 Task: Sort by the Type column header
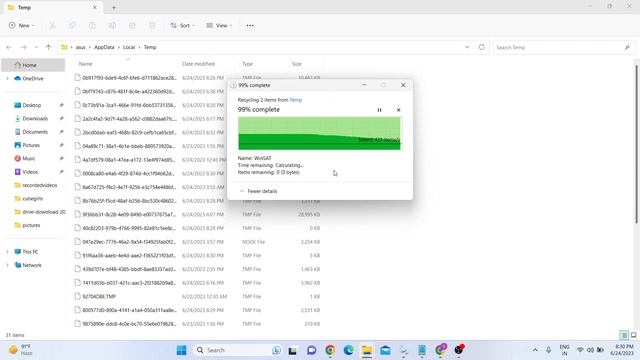[247, 64]
